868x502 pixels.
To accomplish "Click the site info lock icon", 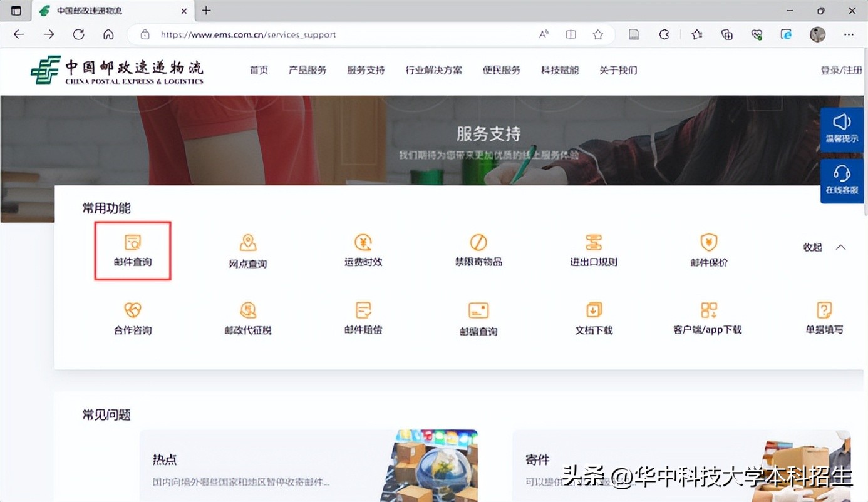I will click(145, 34).
